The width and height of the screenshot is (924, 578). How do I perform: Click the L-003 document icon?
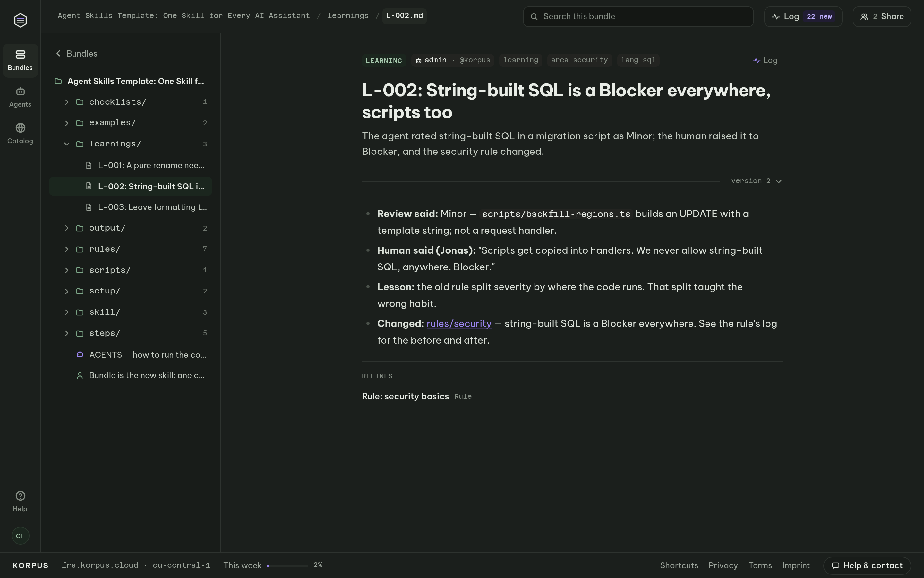click(89, 207)
